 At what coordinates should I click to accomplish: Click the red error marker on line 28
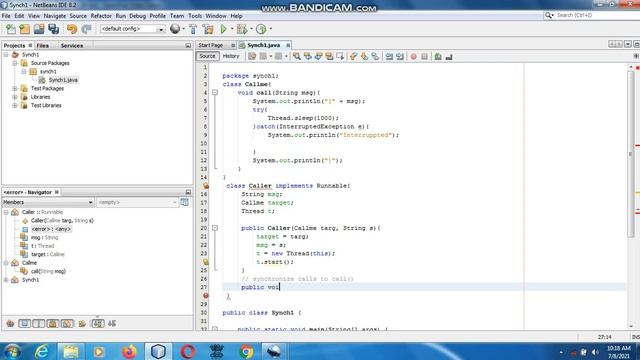[x=206, y=296]
